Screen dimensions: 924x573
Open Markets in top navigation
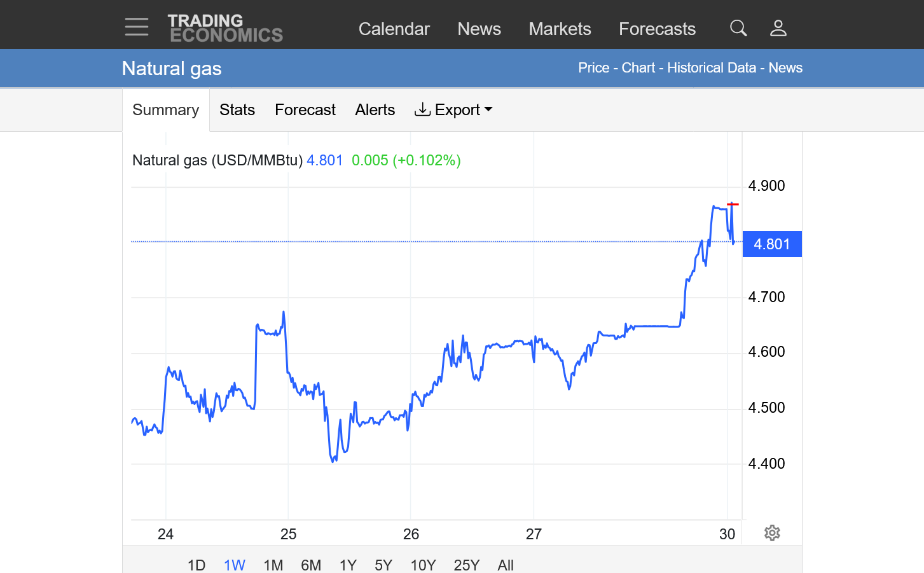(x=560, y=29)
